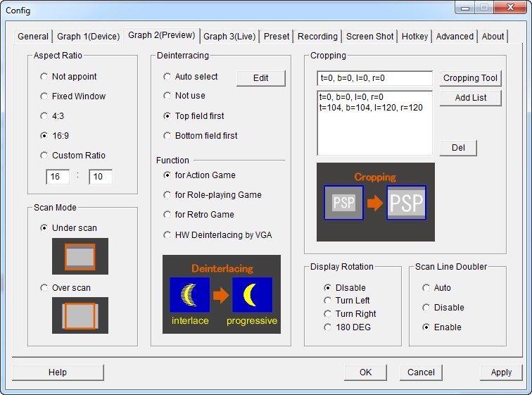Click the Cropping PSP illustration image
Screen dimensions: 532x395
pos(375,202)
